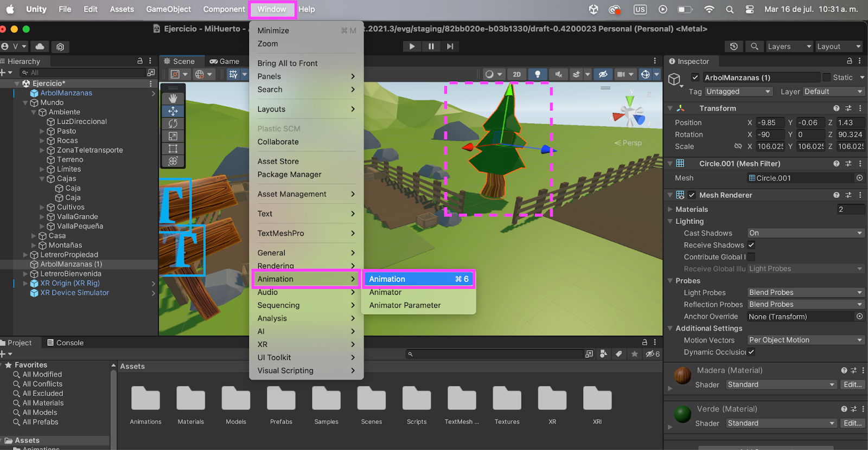Image resolution: width=868 pixels, height=450 pixels.
Task: Select XR Origin (XR Rig) in Hierarchy
Action: click(x=70, y=283)
